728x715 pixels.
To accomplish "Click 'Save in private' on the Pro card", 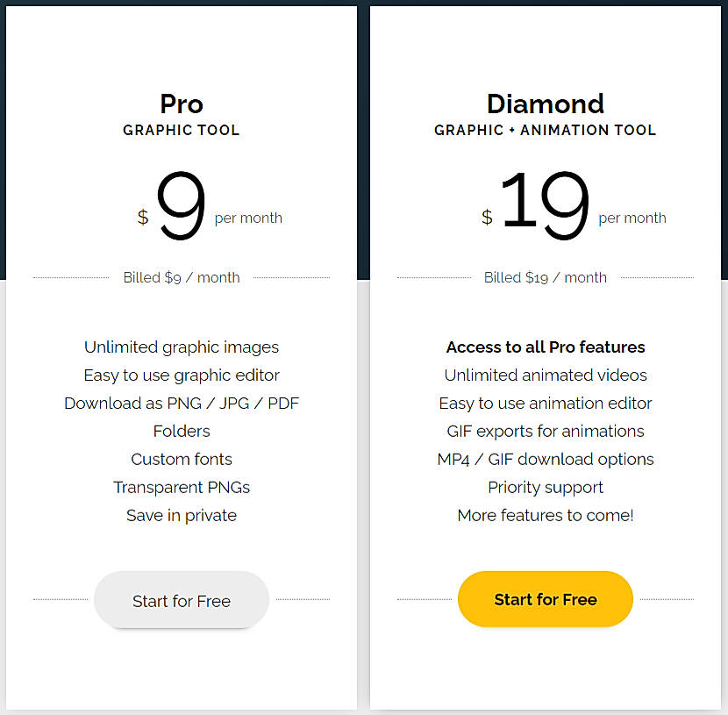I will point(181,515).
